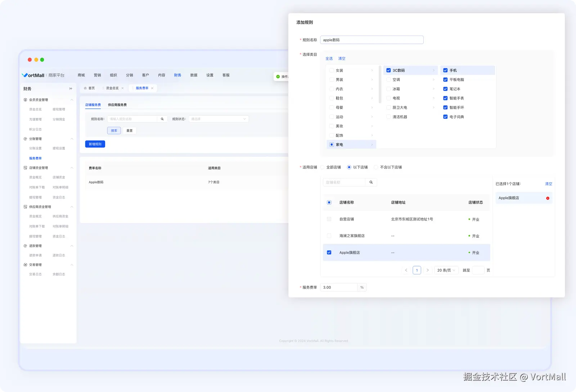
Task: Go to the next page of stores
Action: (427, 270)
